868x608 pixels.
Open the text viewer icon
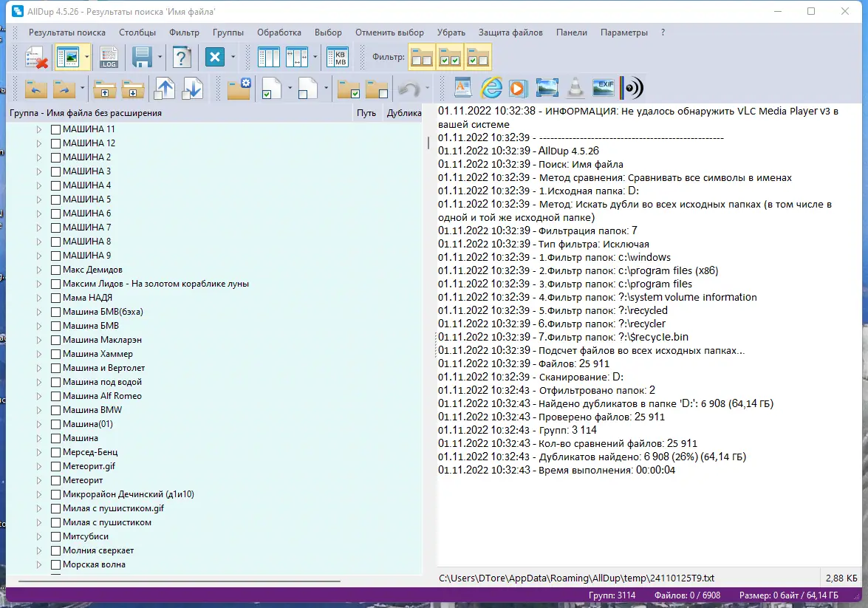pos(462,87)
